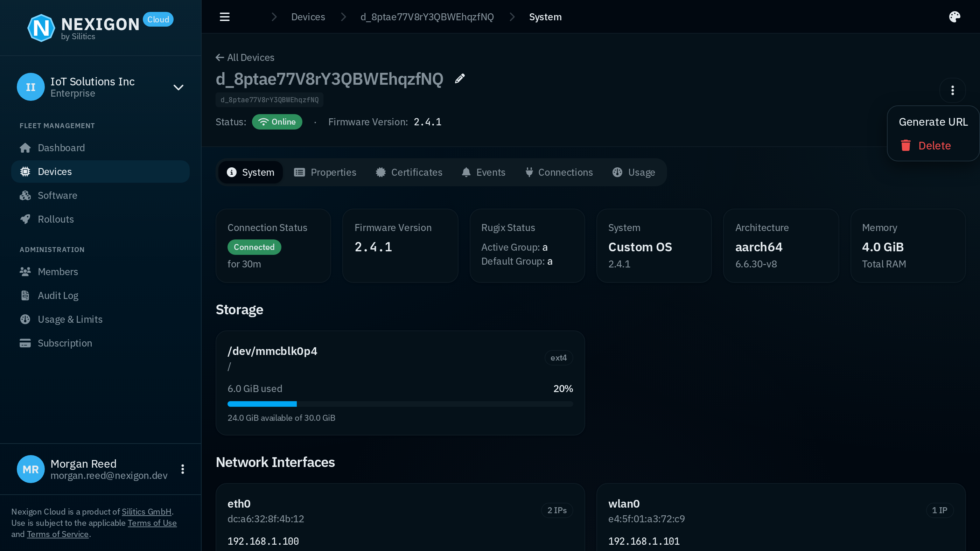Viewport: 980px width, 551px height.
Task: Open the Members administration page
Action: tap(58, 271)
